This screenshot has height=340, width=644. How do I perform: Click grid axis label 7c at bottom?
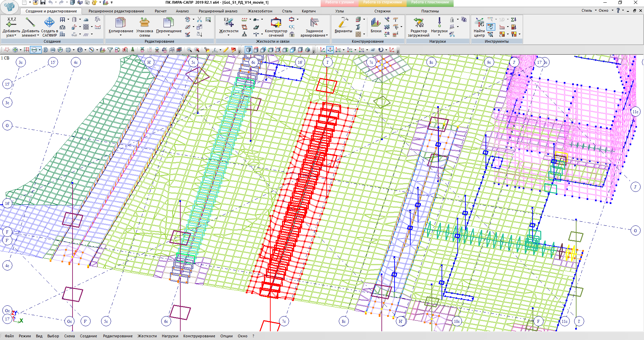point(284,322)
